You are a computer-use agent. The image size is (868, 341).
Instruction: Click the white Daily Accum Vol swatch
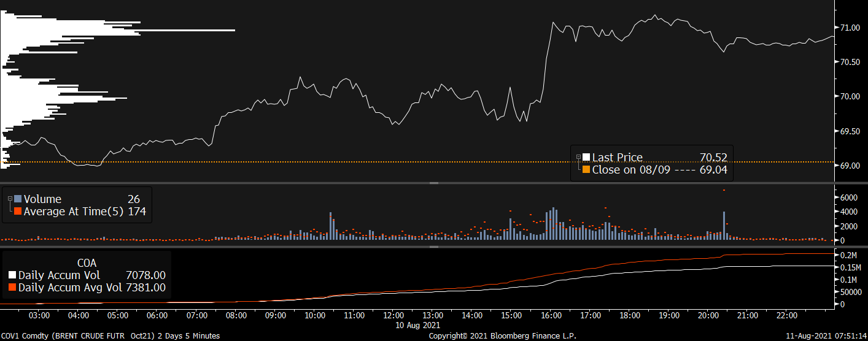(13, 275)
